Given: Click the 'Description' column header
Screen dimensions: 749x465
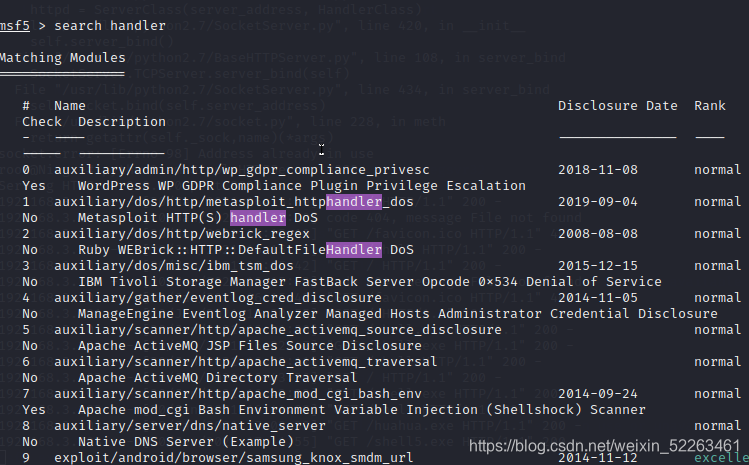Looking at the screenshot, I should pos(122,122).
